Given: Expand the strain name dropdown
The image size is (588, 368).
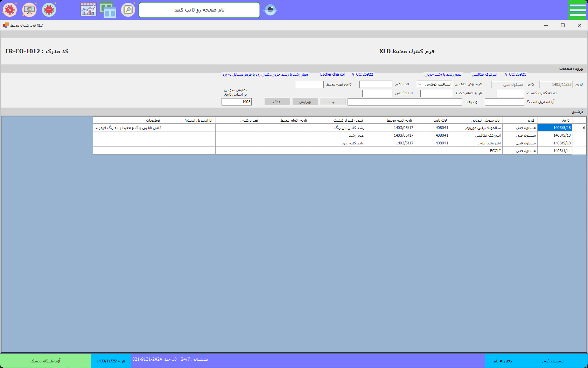Looking at the screenshot, I should tap(419, 84).
